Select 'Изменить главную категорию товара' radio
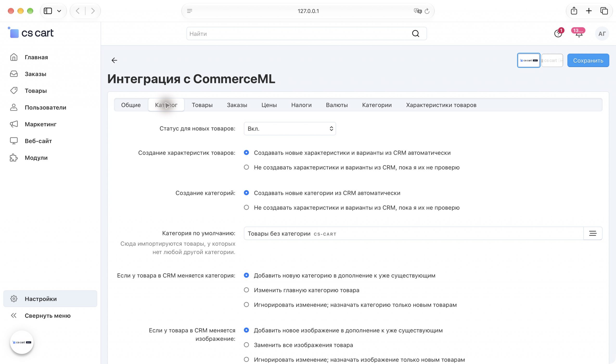This screenshot has height=364, width=616. click(246, 290)
